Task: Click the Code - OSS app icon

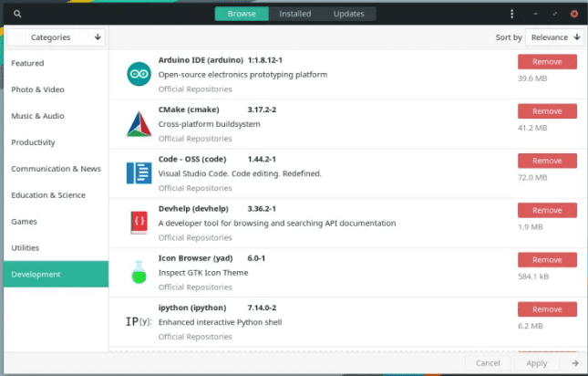Action: pyautogui.click(x=139, y=173)
